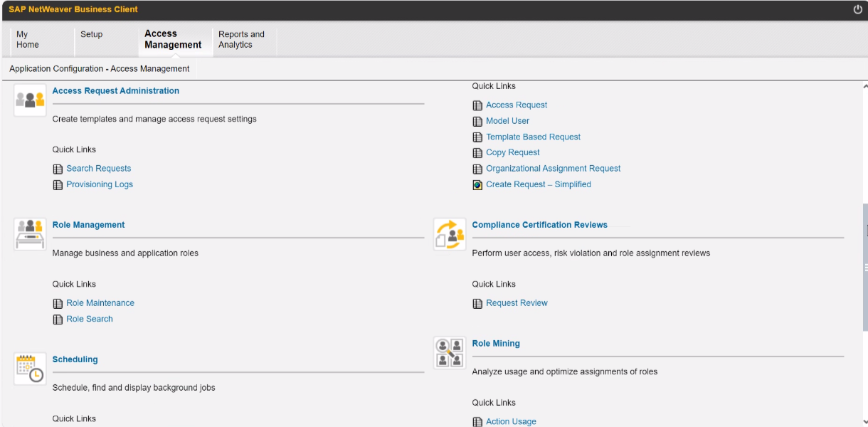Click the scrollbar up arrow
Viewport: 868px width, 427px height.
point(864,86)
